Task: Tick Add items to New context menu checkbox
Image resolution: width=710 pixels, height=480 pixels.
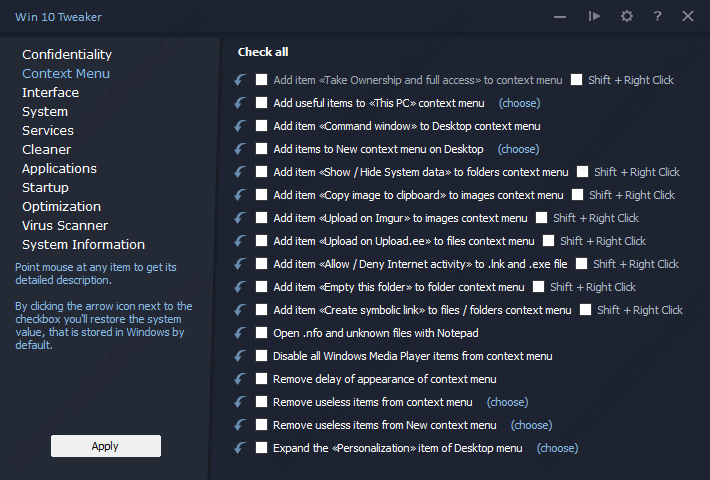Action: (261, 149)
